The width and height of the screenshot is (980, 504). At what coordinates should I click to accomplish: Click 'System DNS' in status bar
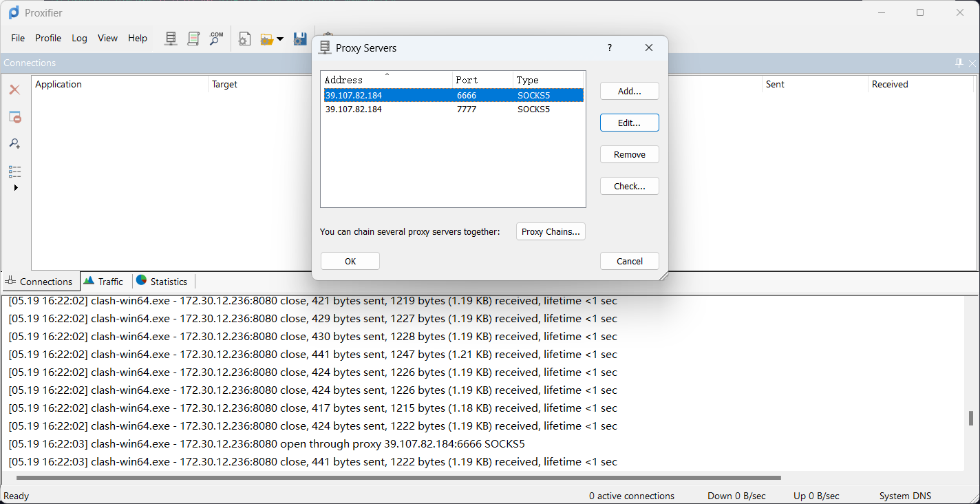(905, 496)
